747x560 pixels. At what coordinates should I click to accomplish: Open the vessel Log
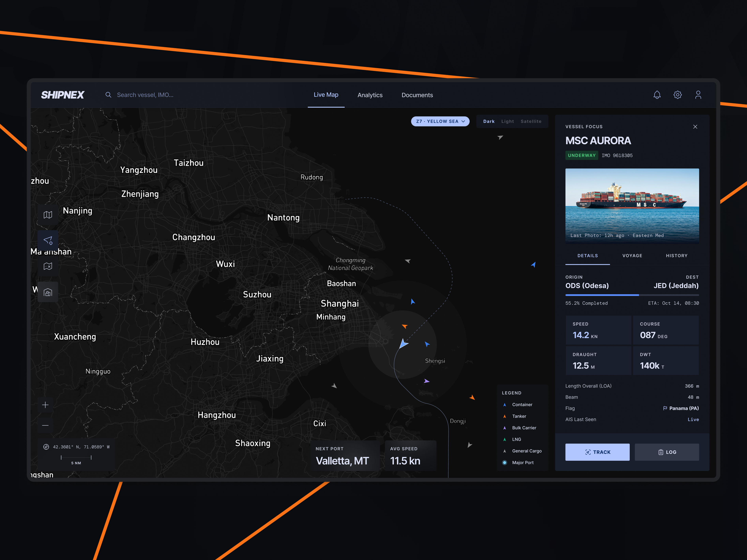click(x=667, y=452)
